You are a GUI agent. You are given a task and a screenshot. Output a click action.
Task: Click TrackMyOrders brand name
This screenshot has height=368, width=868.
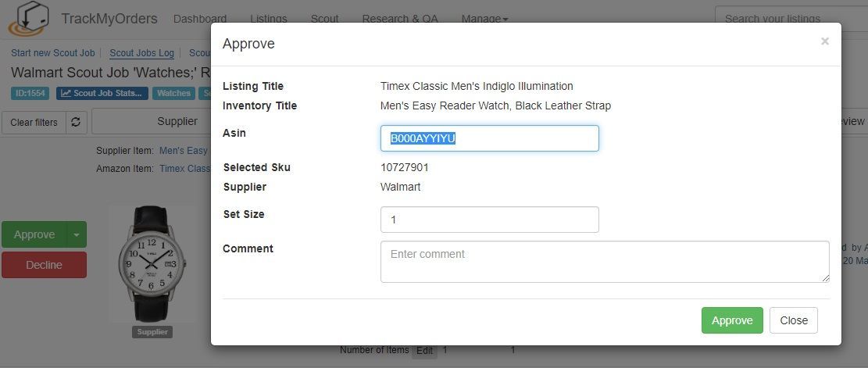coord(109,19)
